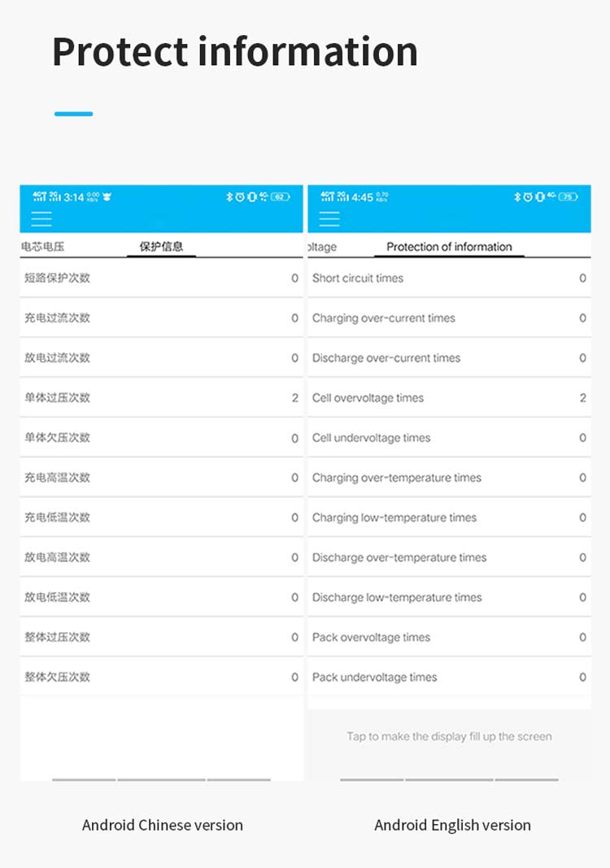Click time 3:14 in Chinese version status bar
Viewport: 610px width, 868px height.
[x=74, y=197]
